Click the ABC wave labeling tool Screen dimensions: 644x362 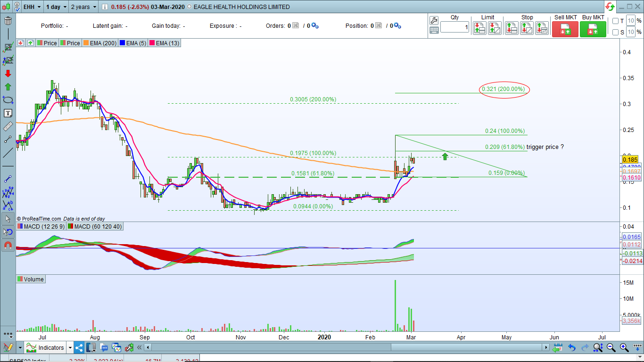point(8,205)
